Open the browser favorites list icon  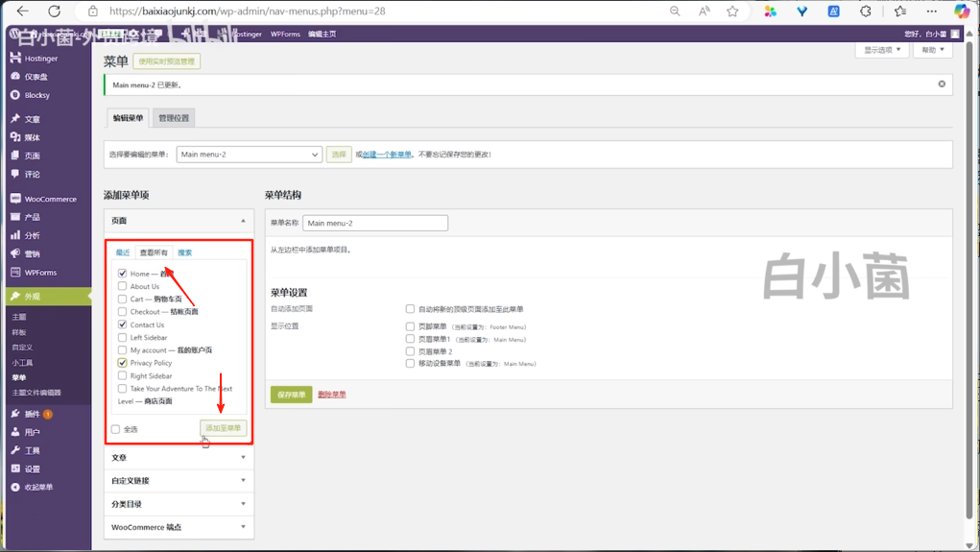[x=900, y=12]
